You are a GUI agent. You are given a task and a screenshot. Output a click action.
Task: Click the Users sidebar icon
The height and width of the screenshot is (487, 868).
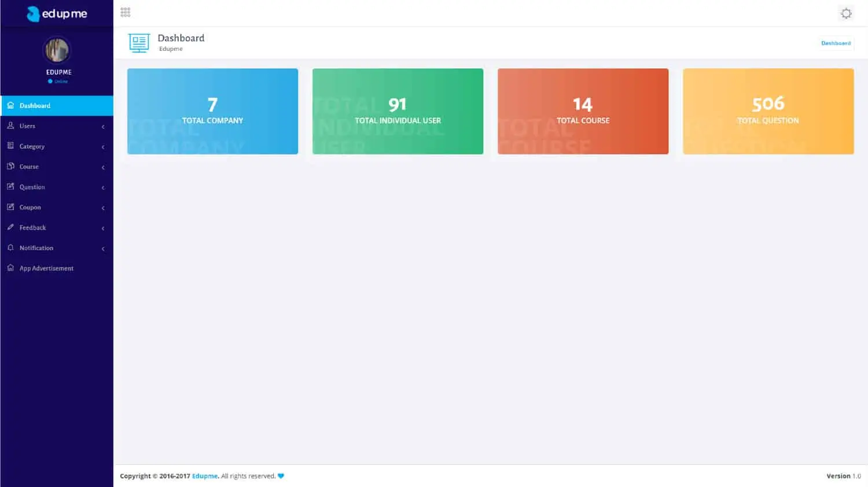coord(10,126)
